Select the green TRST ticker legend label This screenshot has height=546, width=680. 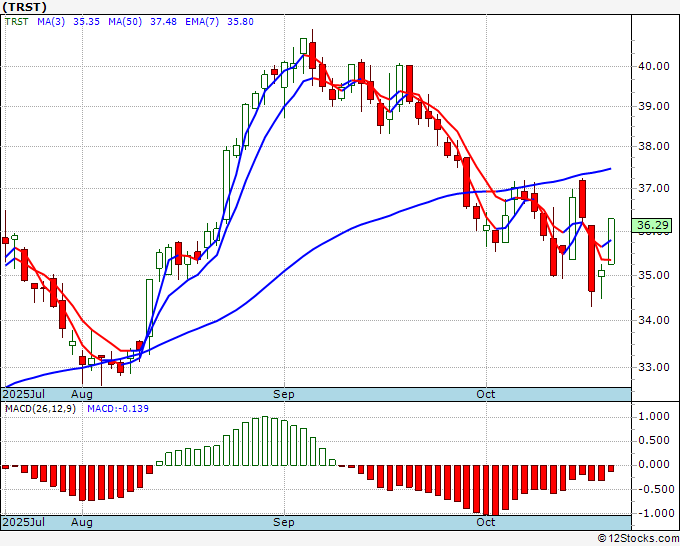coord(16,22)
